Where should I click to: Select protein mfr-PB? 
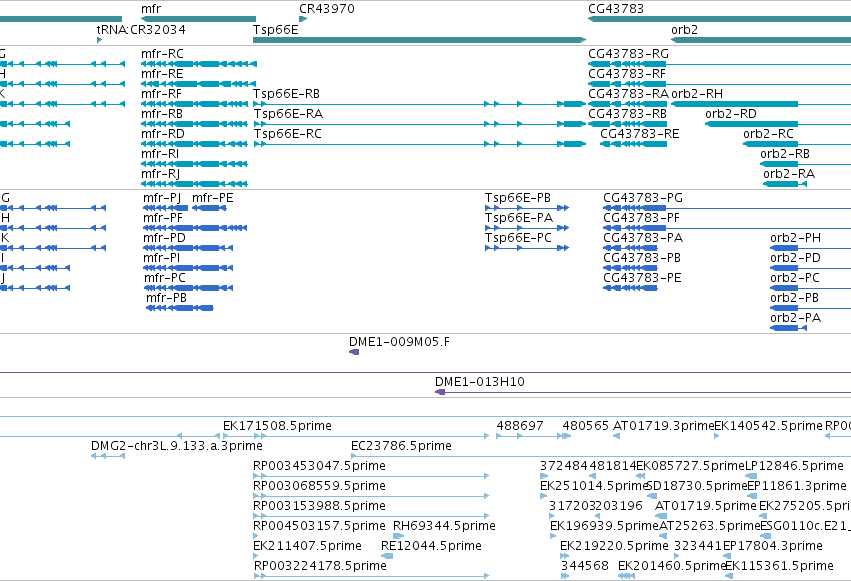[180, 308]
